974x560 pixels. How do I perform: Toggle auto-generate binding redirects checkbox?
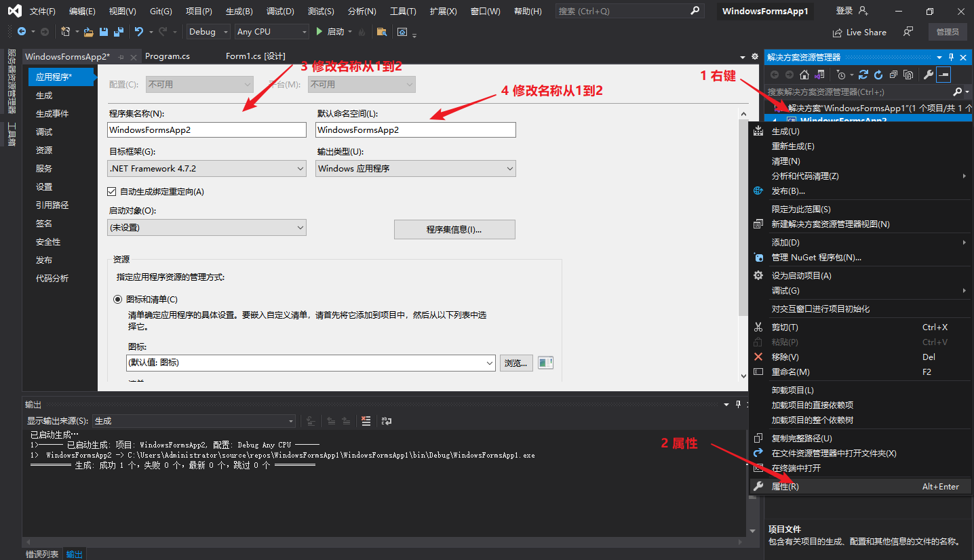tap(112, 192)
